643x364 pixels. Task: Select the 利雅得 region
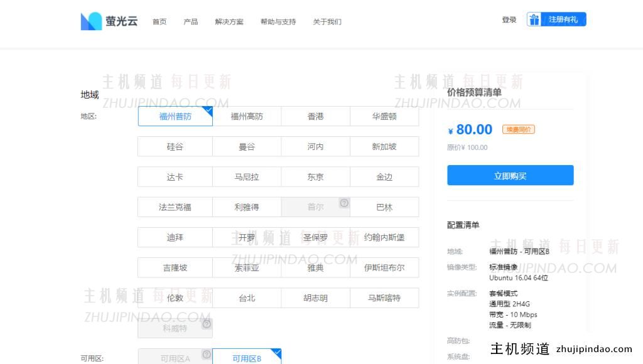(247, 207)
